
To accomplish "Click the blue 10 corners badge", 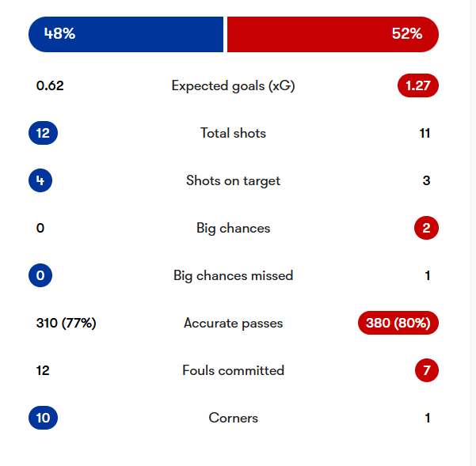I will (x=43, y=418).
